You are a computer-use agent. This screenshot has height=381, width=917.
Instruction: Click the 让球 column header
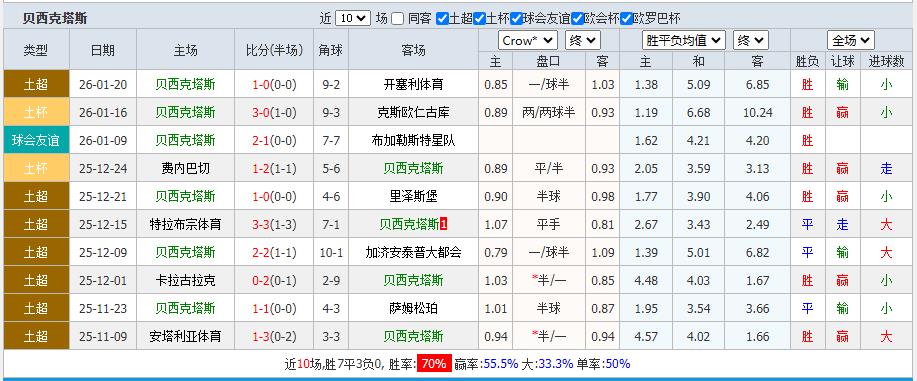(x=842, y=61)
